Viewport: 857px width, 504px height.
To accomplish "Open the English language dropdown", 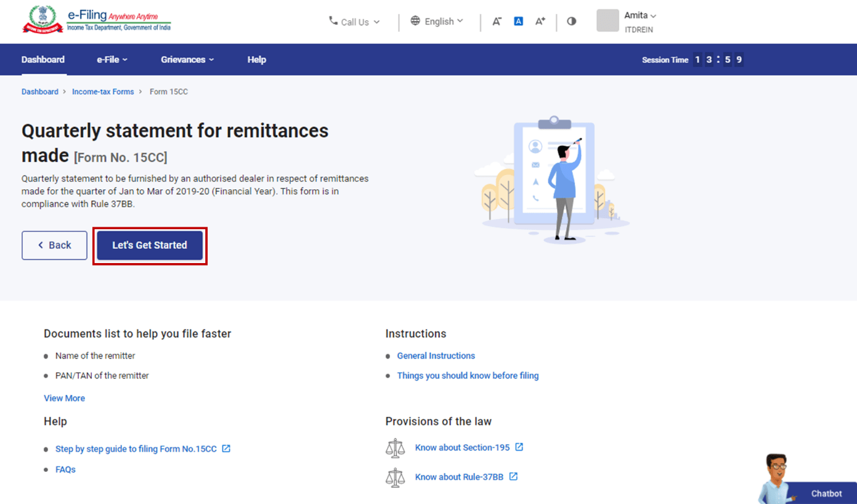I will (437, 22).
